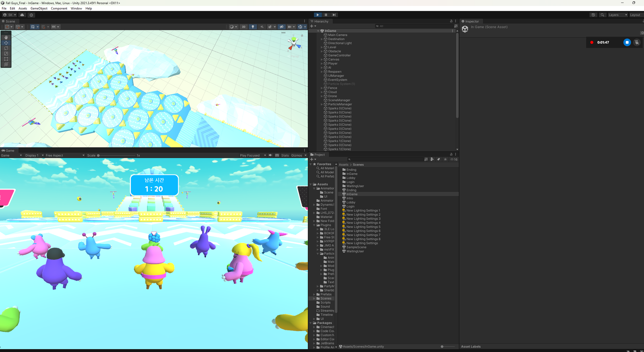Open scene effects dropdown arrow
Image resolution: width=644 pixels, height=352 pixels.
[275, 27]
